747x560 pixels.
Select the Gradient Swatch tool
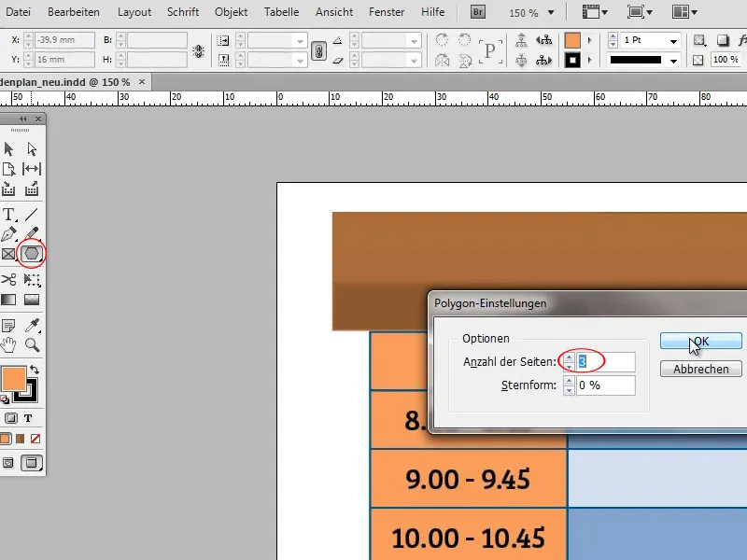8,300
